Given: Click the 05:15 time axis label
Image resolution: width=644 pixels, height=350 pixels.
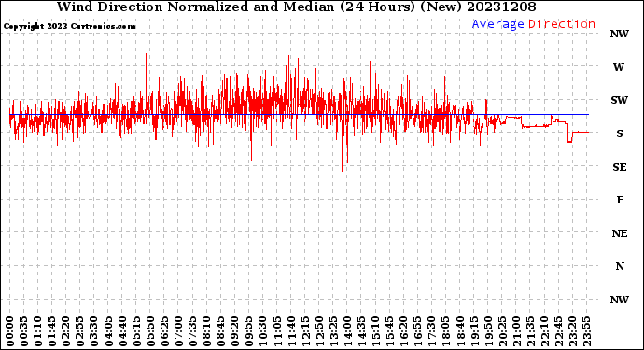Looking at the screenshot, I should tap(136, 331).
